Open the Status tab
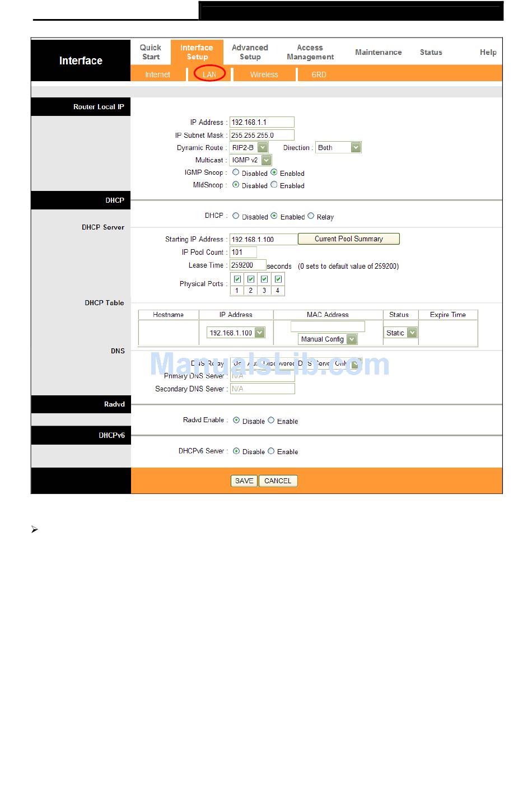The height and width of the screenshot is (789, 532). point(431,52)
